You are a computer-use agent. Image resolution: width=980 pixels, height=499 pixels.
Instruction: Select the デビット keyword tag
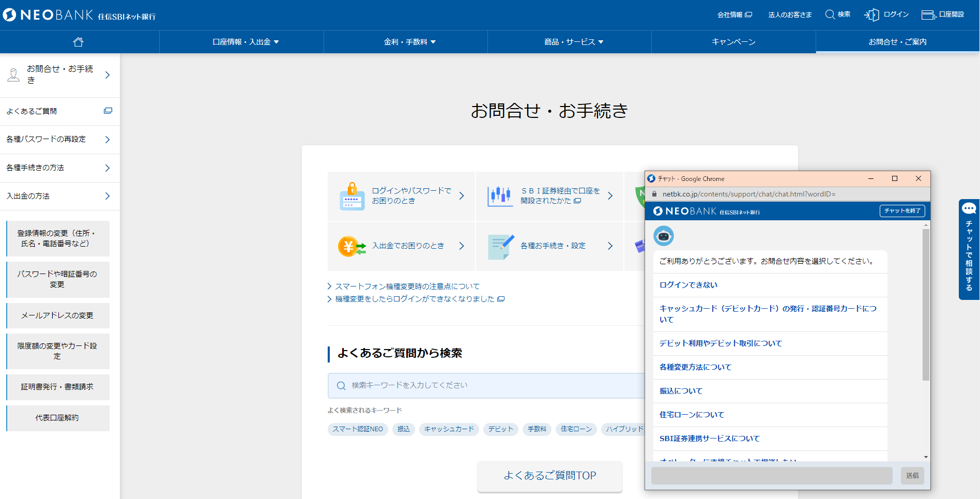(x=501, y=429)
